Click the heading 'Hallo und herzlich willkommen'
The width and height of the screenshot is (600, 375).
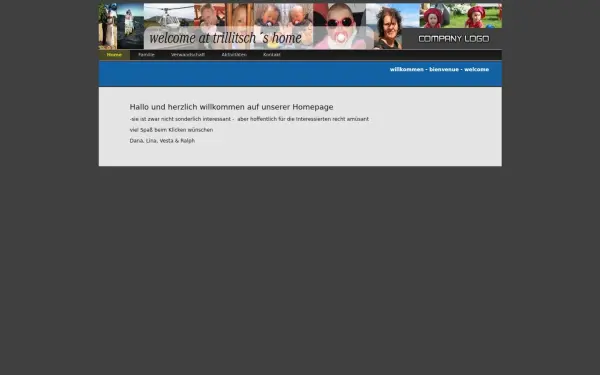[231, 107]
